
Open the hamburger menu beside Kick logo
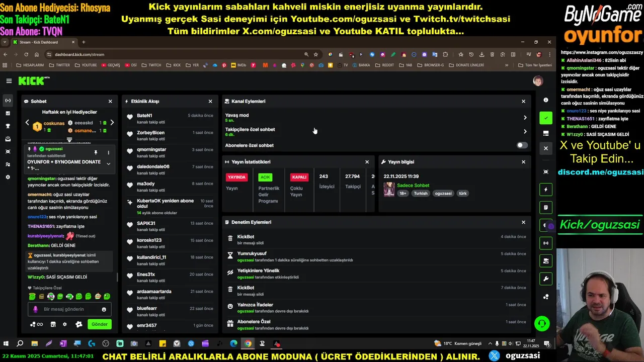tap(9, 80)
